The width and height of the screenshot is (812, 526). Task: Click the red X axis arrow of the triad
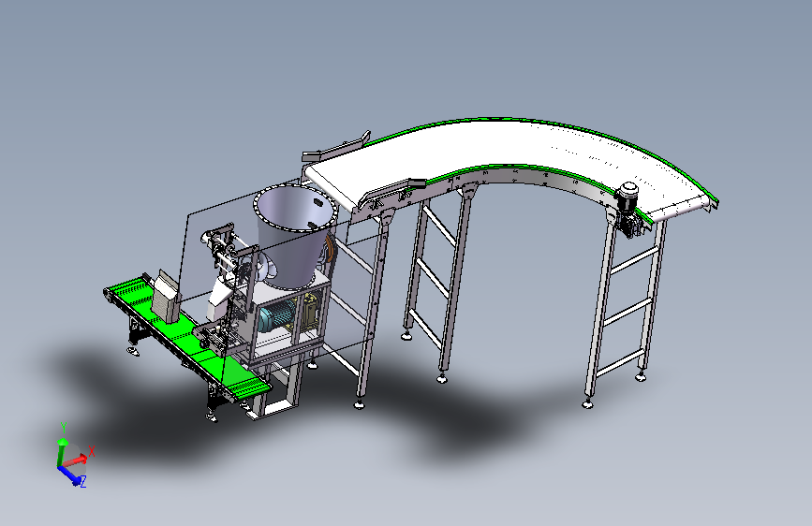[77, 460]
